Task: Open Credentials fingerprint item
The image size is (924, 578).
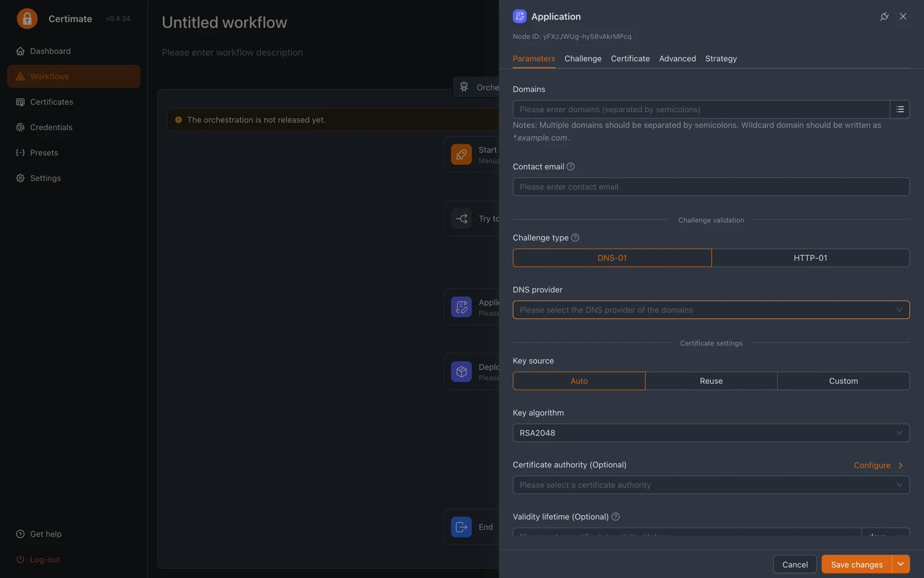Action: 73,127
